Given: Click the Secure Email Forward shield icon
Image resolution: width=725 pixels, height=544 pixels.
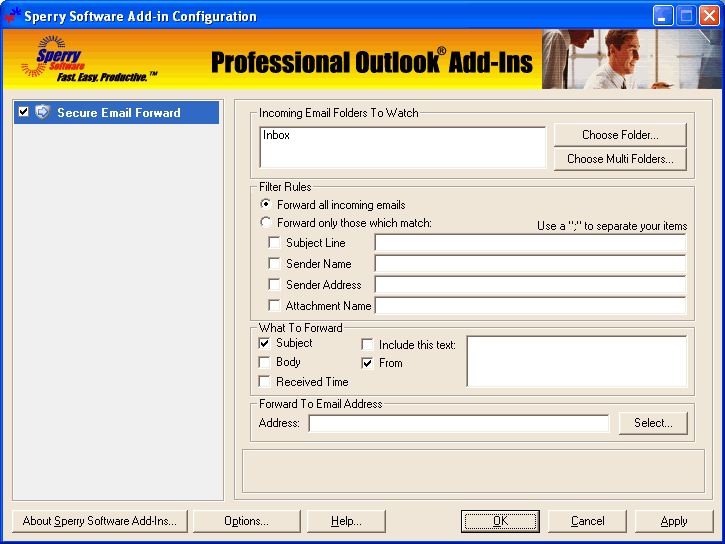Looking at the screenshot, I should point(43,112).
